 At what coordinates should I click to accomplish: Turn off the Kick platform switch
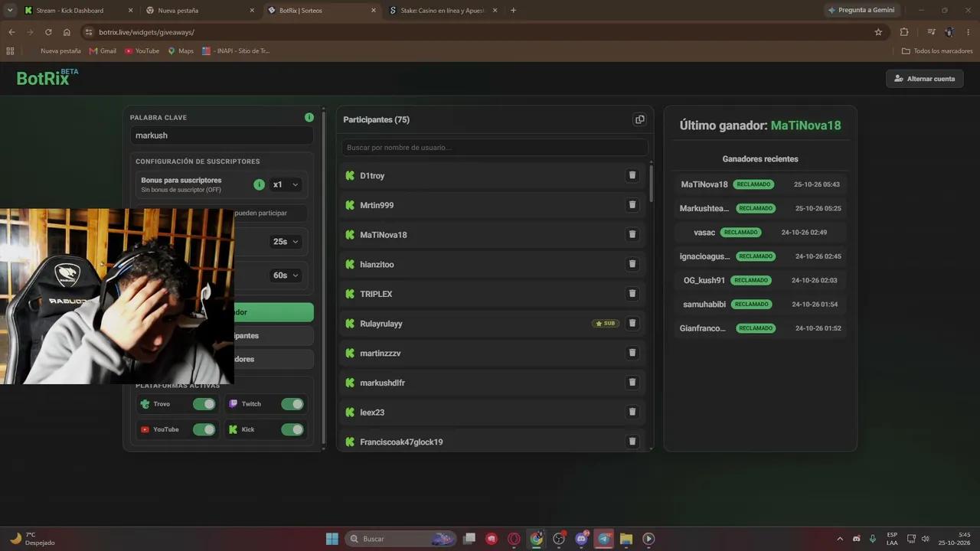tap(292, 429)
